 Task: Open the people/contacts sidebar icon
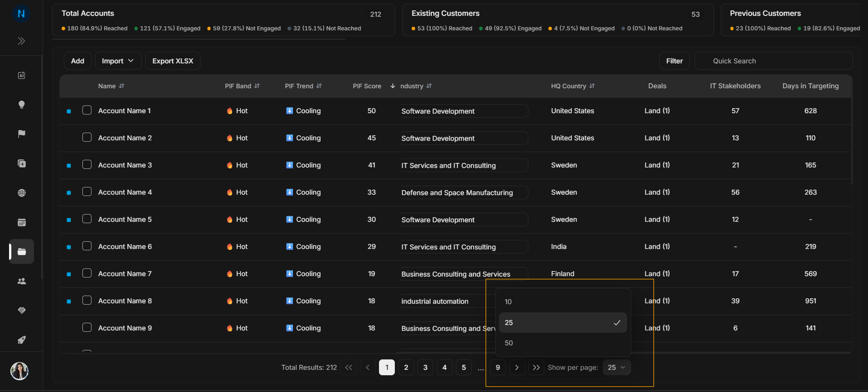tap(21, 281)
